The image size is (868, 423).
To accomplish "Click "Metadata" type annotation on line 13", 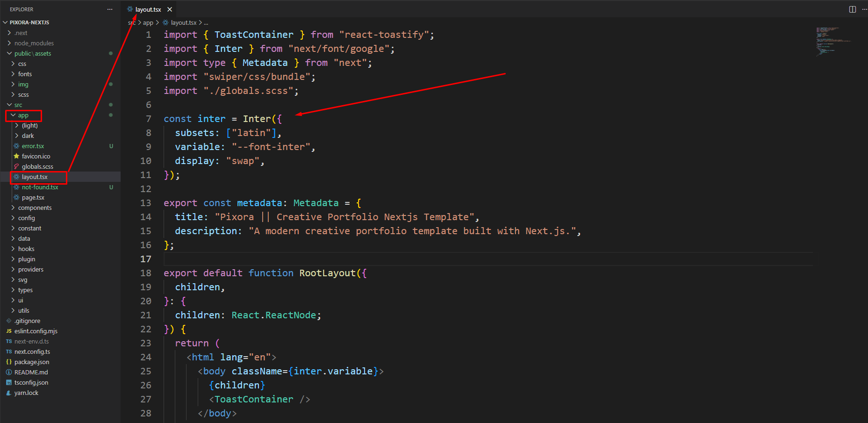I will (316, 203).
